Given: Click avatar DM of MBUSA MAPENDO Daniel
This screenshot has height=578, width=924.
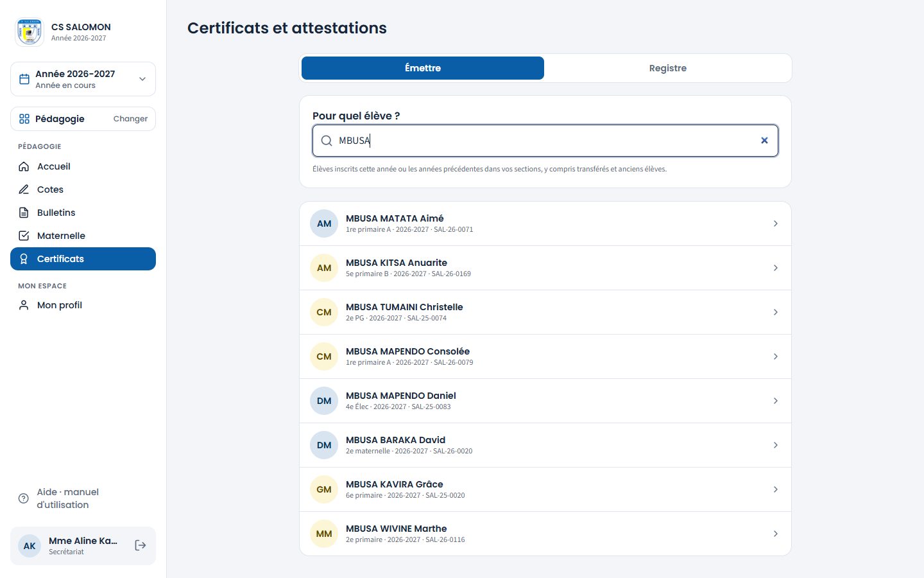Looking at the screenshot, I should point(324,401).
